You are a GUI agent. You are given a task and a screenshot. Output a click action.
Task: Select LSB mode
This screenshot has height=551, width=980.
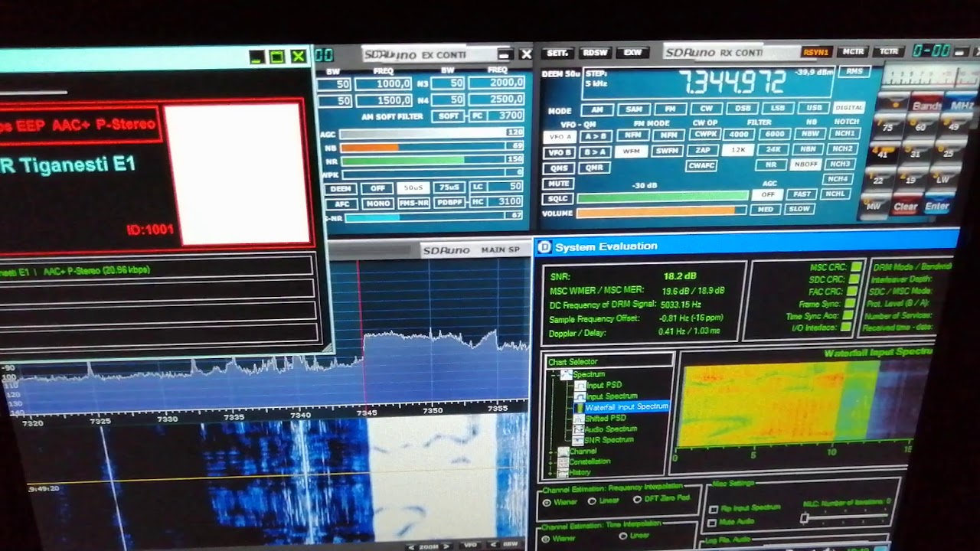click(x=779, y=109)
